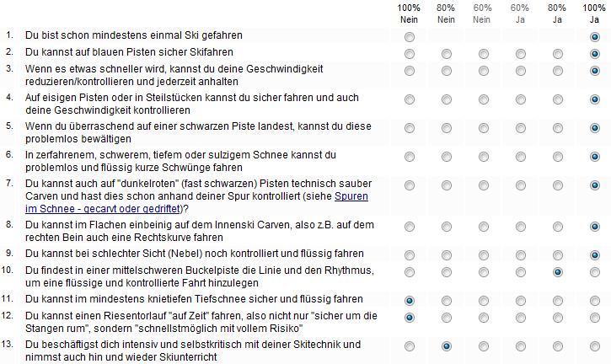Image resolution: width=611 pixels, height=364 pixels.
Task: Choose 100% Nein for Skitechnik question 13
Action: (x=410, y=346)
